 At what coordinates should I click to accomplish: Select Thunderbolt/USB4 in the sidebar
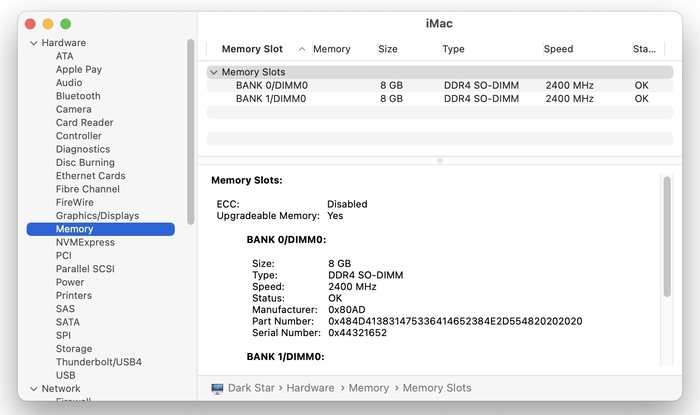click(99, 362)
